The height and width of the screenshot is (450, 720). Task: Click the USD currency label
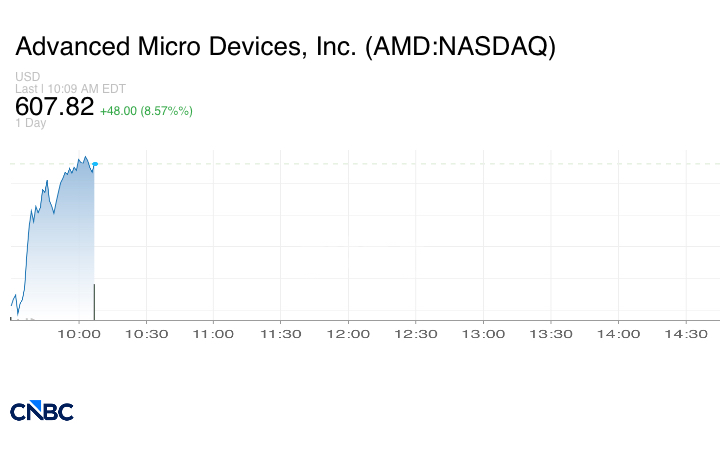click(x=28, y=76)
